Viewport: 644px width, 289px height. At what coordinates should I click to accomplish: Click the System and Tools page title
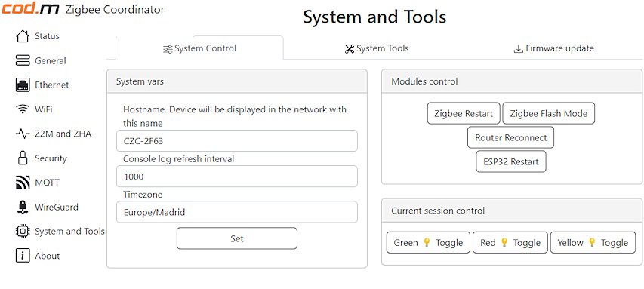374,17
